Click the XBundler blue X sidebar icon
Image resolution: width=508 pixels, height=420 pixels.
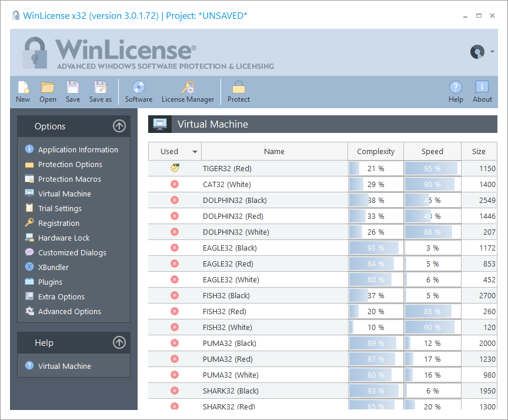(x=29, y=266)
